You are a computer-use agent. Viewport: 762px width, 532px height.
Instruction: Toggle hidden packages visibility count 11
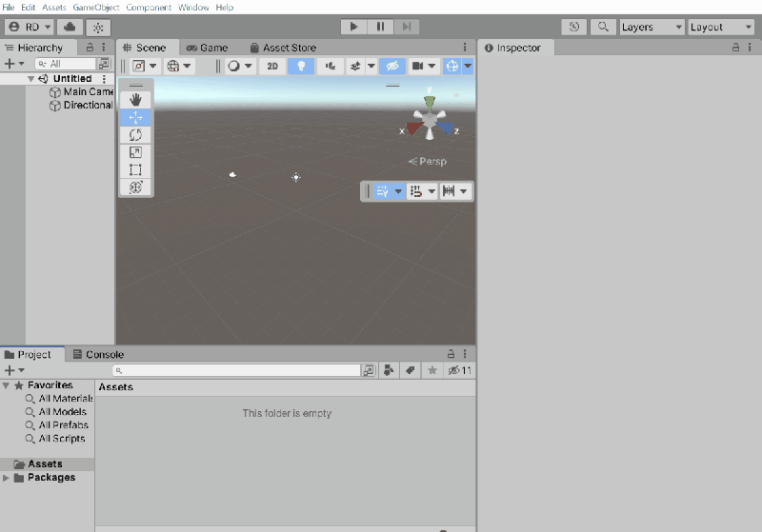tap(459, 371)
